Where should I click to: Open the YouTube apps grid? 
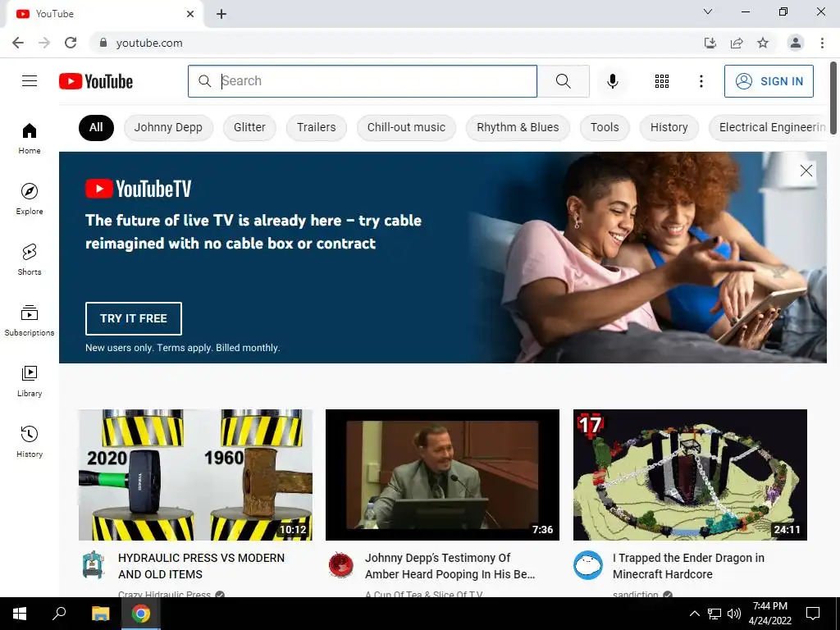[662, 81]
